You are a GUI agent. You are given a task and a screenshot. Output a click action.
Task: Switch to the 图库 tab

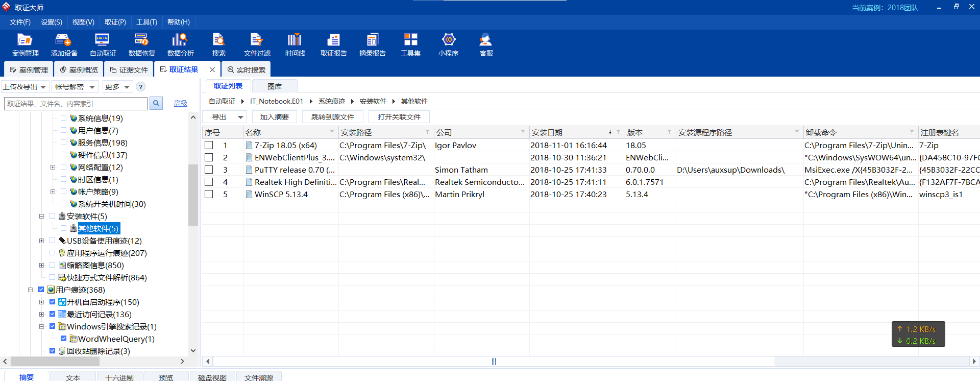click(x=274, y=86)
